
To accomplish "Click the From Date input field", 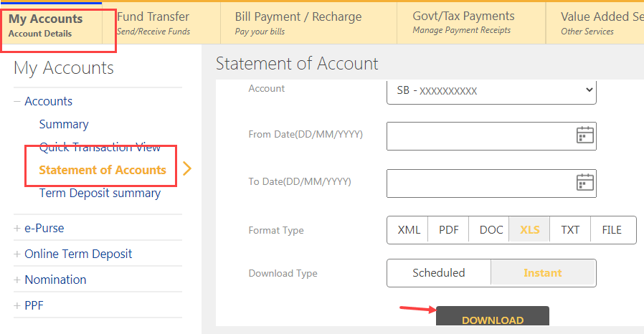I will pos(491,136).
